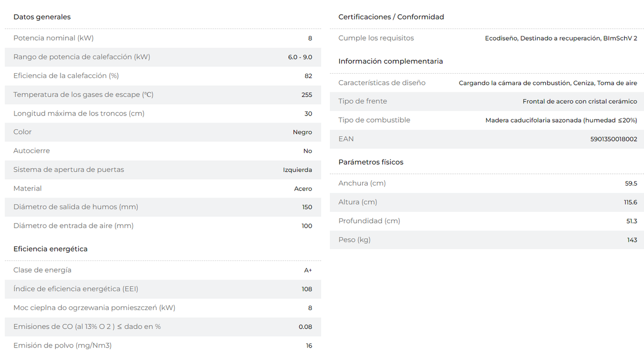
Task: Select the Potencia nominal (kW) row
Action: tap(163, 38)
